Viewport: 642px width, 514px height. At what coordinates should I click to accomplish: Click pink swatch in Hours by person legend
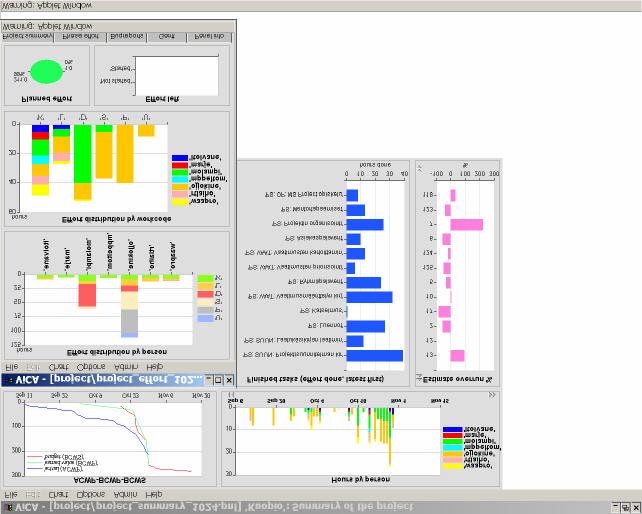[x=452, y=460]
